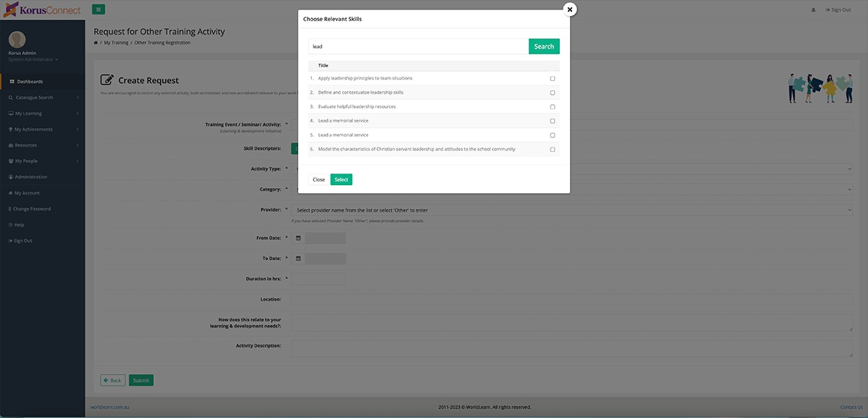Close the skills dialog with the X button
The width and height of the screenshot is (868, 418).
[x=570, y=9]
